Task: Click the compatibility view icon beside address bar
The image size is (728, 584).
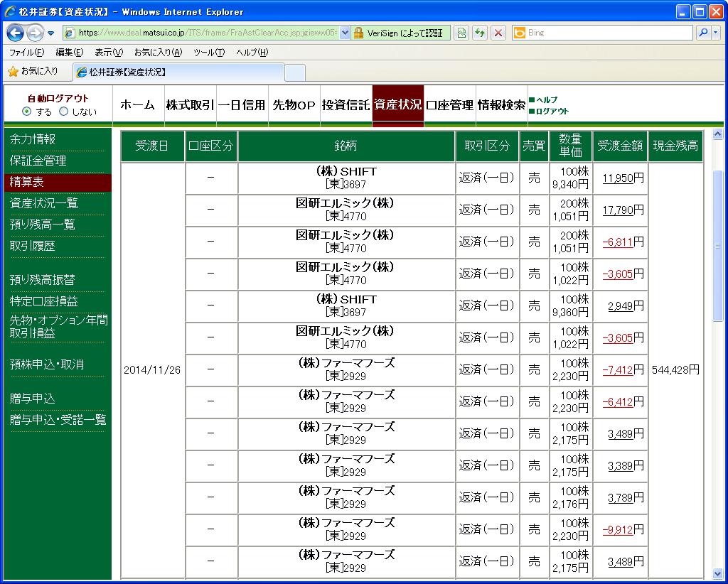Action: [x=461, y=33]
